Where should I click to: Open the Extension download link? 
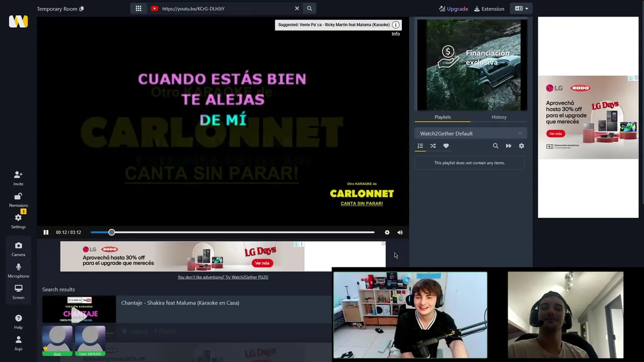[x=489, y=9]
